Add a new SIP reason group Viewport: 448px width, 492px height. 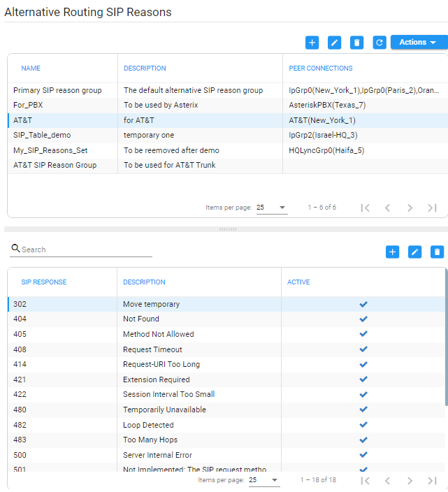coord(312,43)
